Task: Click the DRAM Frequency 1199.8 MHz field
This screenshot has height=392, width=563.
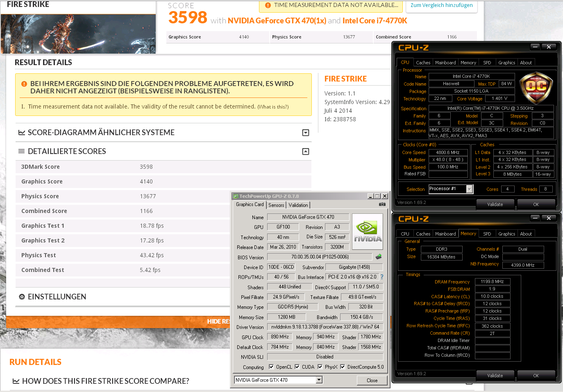Action: [x=492, y=282]
